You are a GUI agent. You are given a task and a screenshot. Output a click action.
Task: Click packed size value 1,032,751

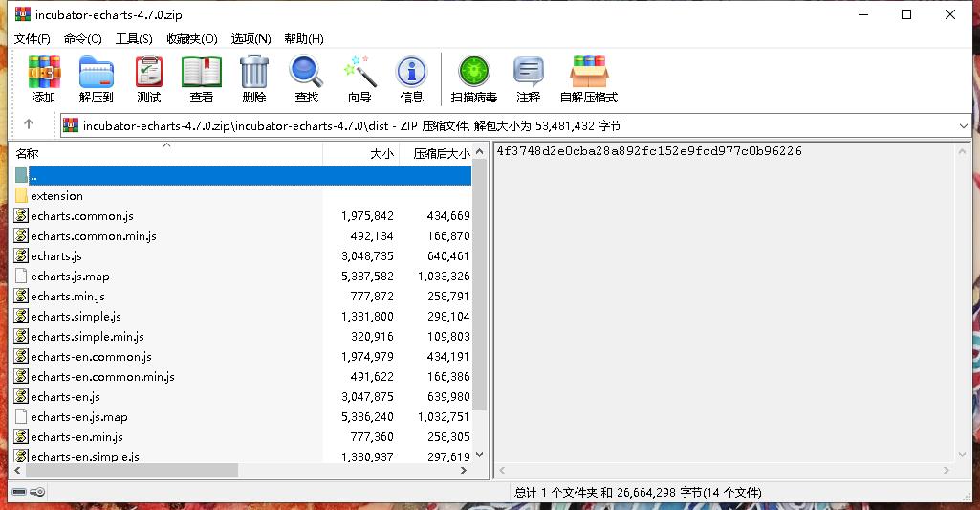[445, 417]
